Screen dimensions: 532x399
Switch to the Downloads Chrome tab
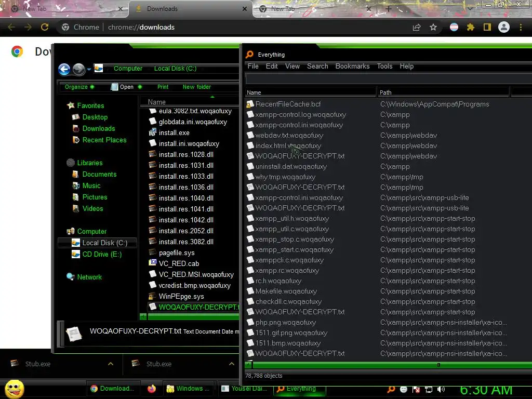click(x=190, y=9)
